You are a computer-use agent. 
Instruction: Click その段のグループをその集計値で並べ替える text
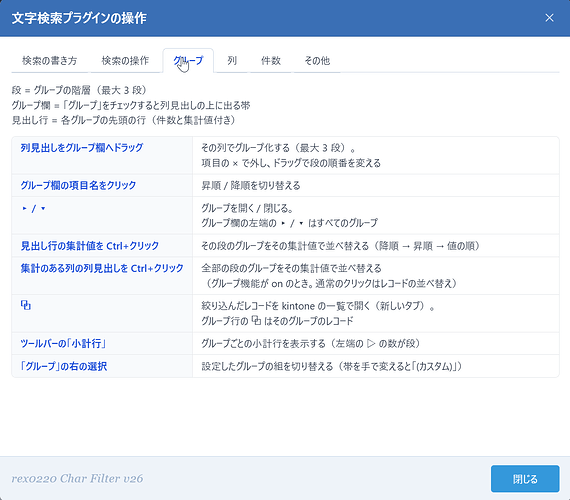click(341, 246)
